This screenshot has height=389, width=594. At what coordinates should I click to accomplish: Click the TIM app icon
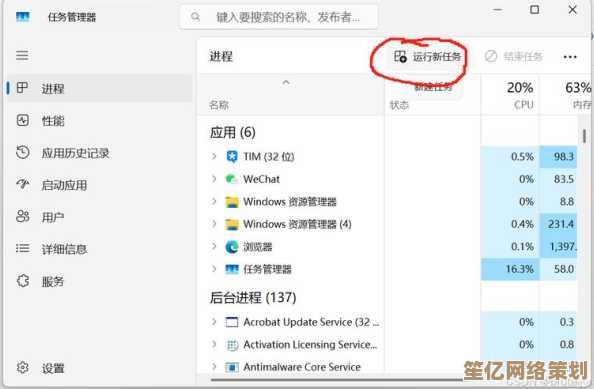(x=231, y=156)
